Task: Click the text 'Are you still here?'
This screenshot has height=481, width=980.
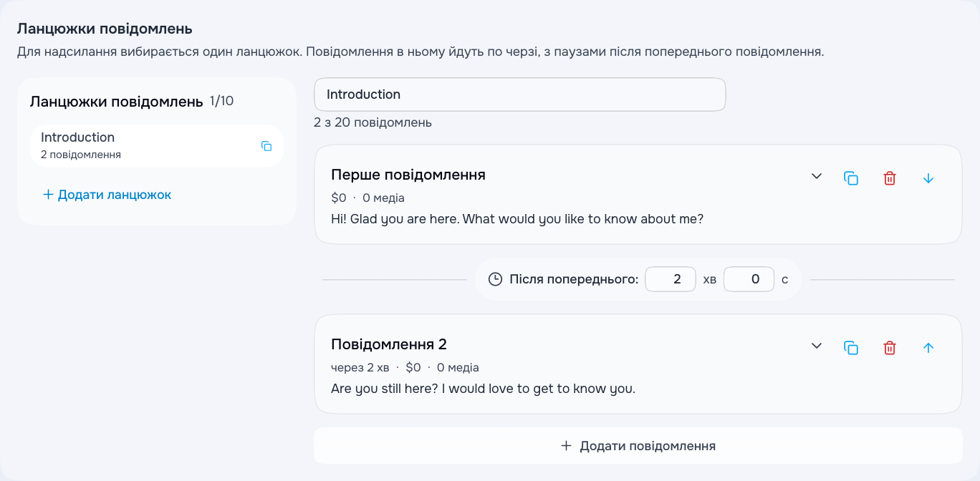Action: (x=384, y=389)
